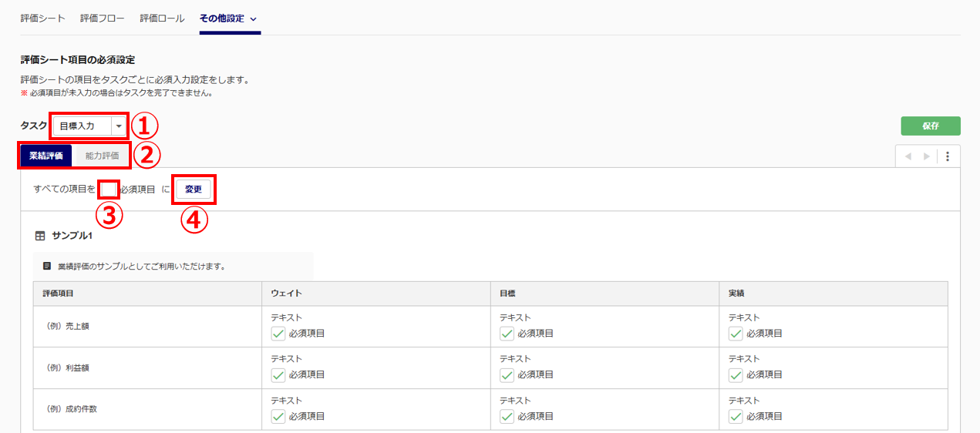Screen dimensions: 980x433
Task: Expand the その他設定 menu chevron
Action: point(253,18)
